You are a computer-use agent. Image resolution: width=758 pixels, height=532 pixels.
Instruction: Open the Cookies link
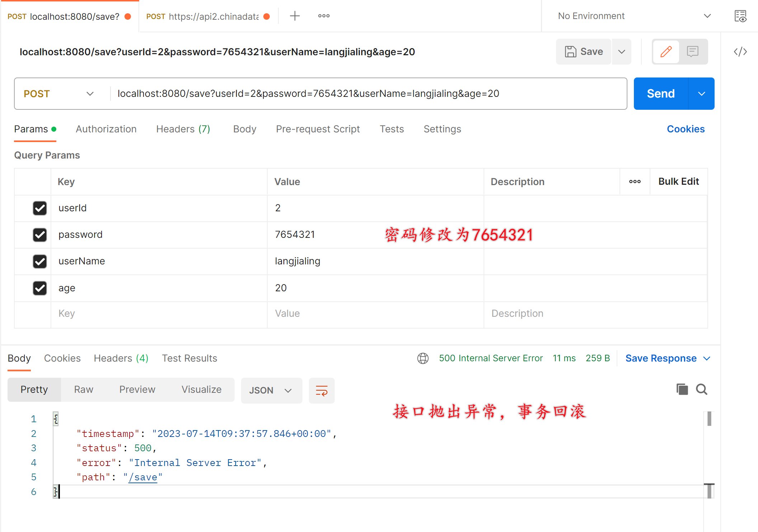[686, 129]
